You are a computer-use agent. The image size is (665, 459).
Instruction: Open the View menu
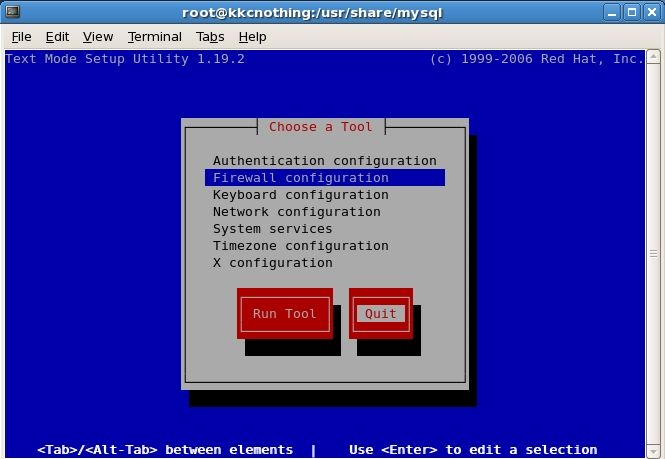click(98, 37)
